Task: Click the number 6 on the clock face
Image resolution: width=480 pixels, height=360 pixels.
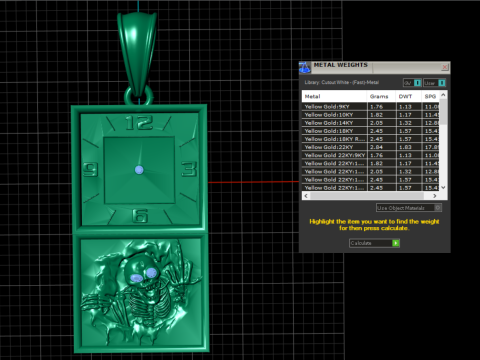Action: (140, 216)
